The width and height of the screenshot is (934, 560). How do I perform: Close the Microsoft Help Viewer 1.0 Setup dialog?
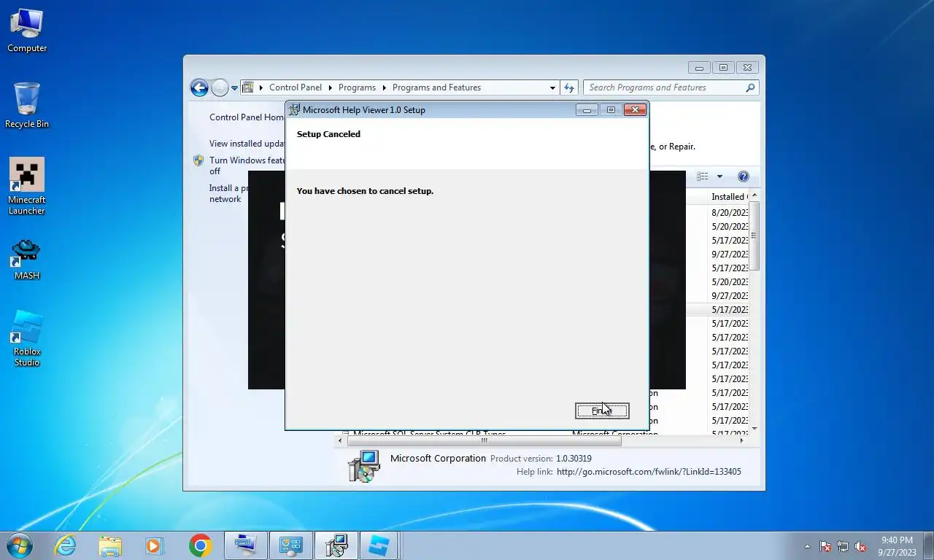pos(635,110)
